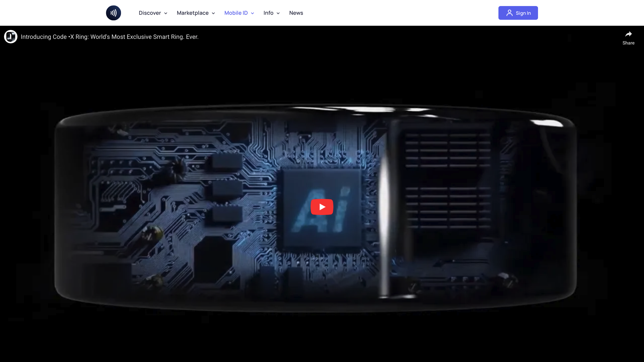Go to the News page
Image resolution: width=644 pixels, height=362 pixels.
coord(296,13)
